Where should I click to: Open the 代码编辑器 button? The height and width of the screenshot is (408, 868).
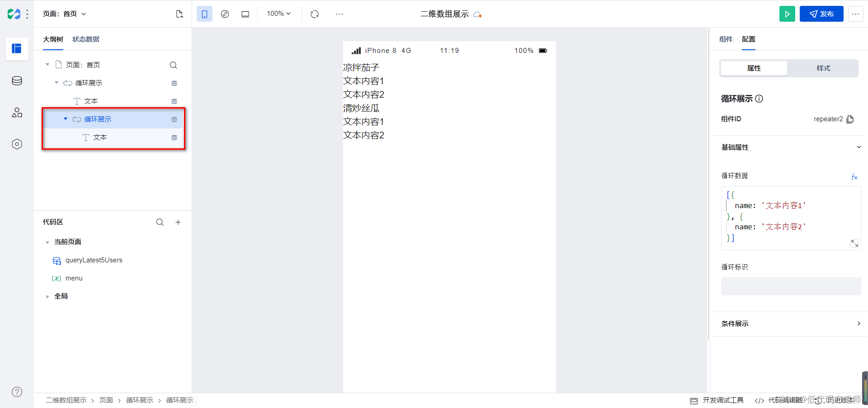[x=778, y=400]
